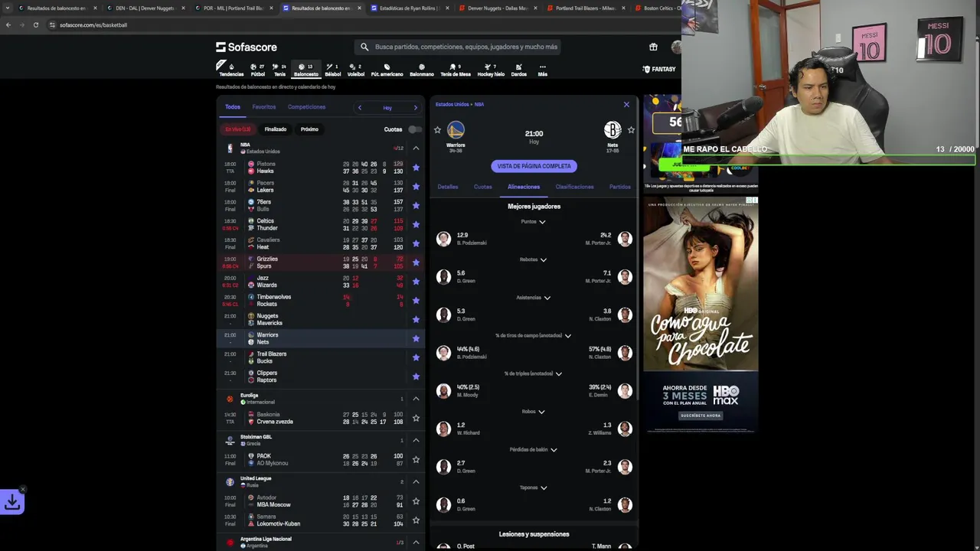Unfavorite the Celtics vs Thunder match
This screenshot has width=980, height=551.
pyautogui.click(x=416, y=224)
